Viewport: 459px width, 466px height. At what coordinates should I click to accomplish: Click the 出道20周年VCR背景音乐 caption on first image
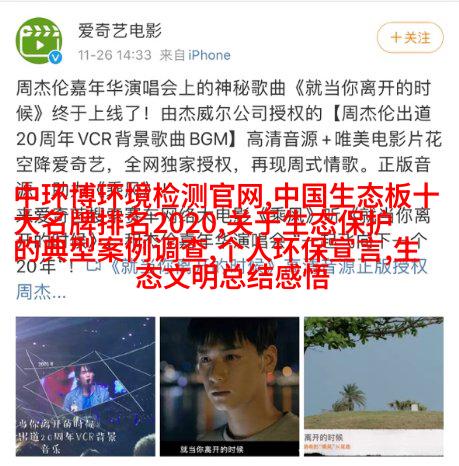pos(67,437)
